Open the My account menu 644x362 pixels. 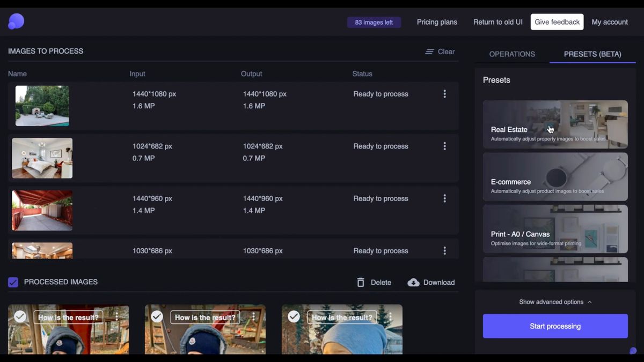(610, 22)
